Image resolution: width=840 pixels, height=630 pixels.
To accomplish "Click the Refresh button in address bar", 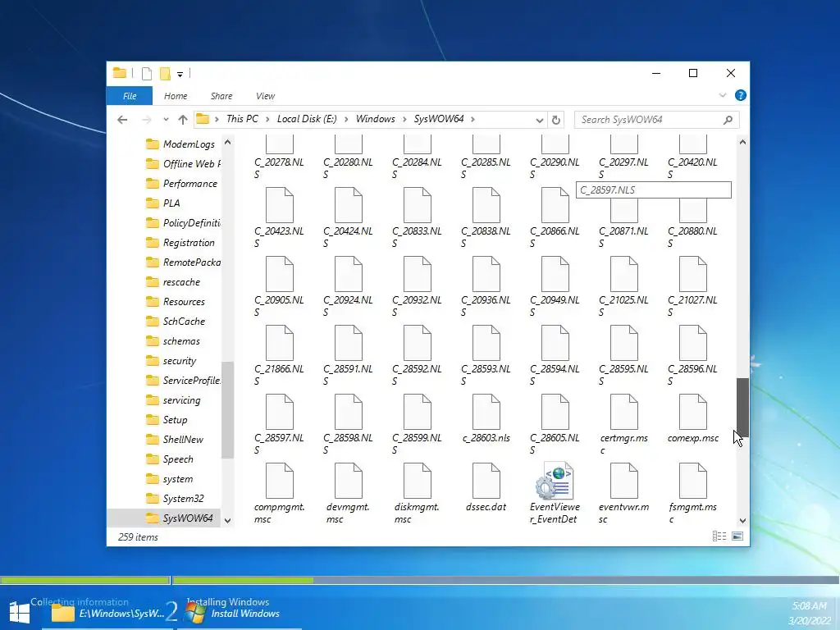I will pyautogui.click(x=556, y=120).
